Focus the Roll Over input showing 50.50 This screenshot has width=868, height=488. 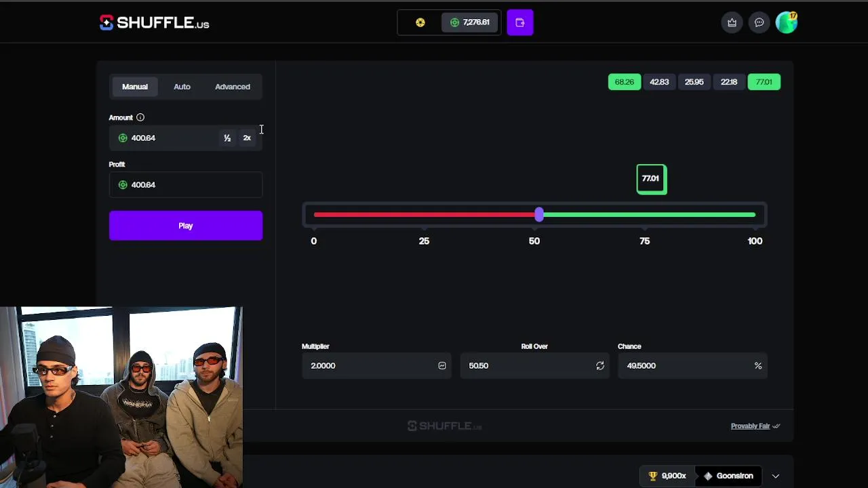[534, 365]
